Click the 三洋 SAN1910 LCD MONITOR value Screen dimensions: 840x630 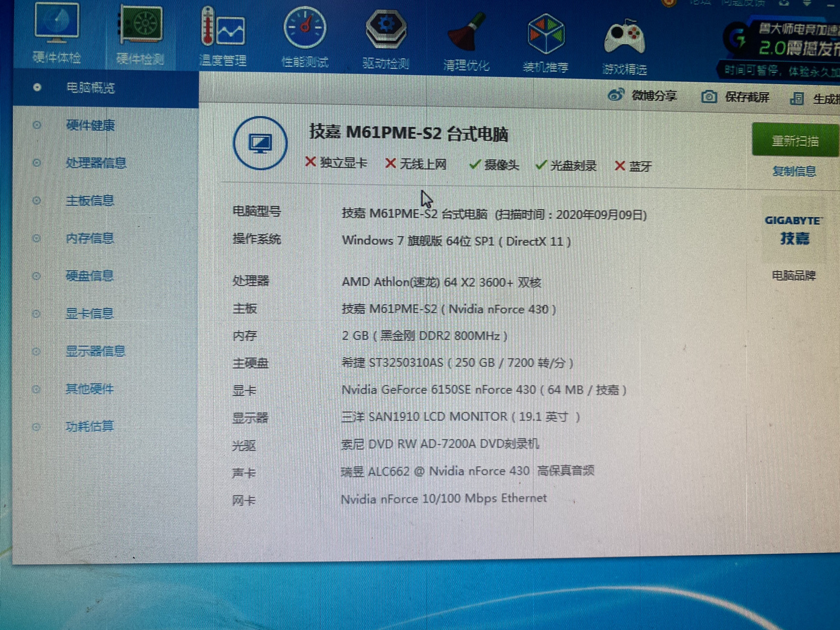point(461,417)
